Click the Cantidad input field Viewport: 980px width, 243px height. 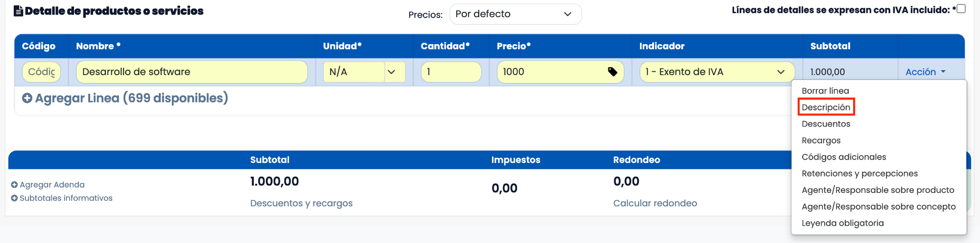(x=451, y=72)
